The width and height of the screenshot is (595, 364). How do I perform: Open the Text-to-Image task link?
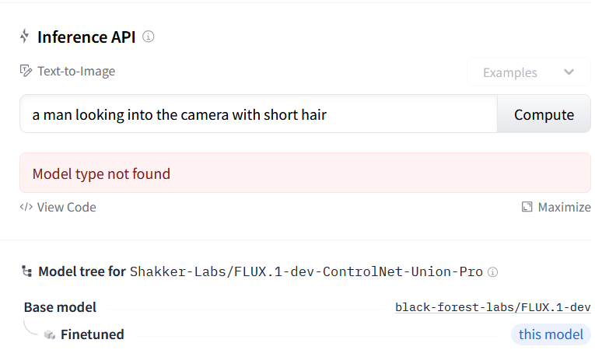75,71
